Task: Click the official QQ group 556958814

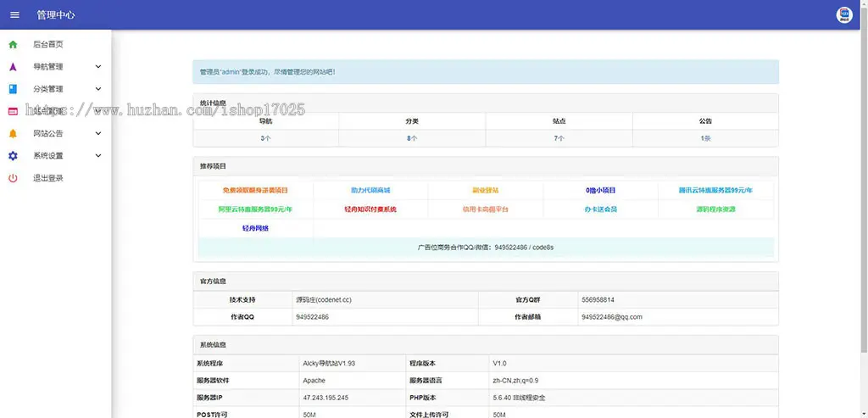Action: pos(598,300)
